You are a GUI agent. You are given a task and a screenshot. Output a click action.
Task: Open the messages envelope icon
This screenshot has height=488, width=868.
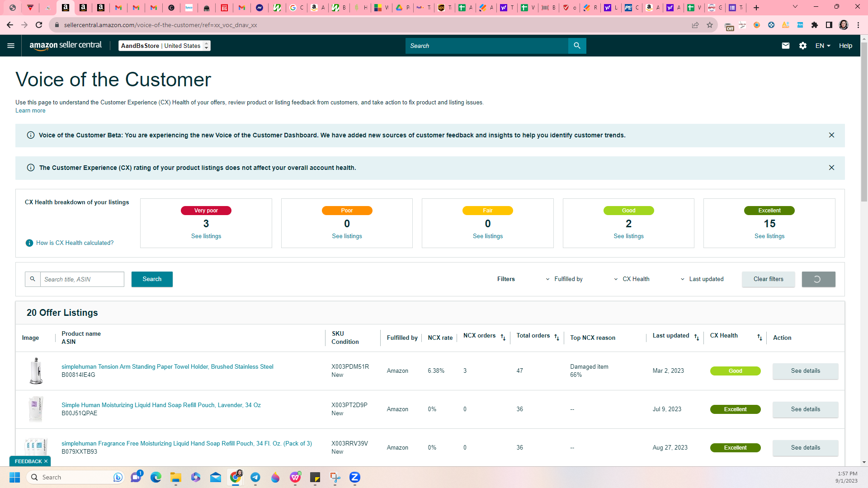[786, 46]
